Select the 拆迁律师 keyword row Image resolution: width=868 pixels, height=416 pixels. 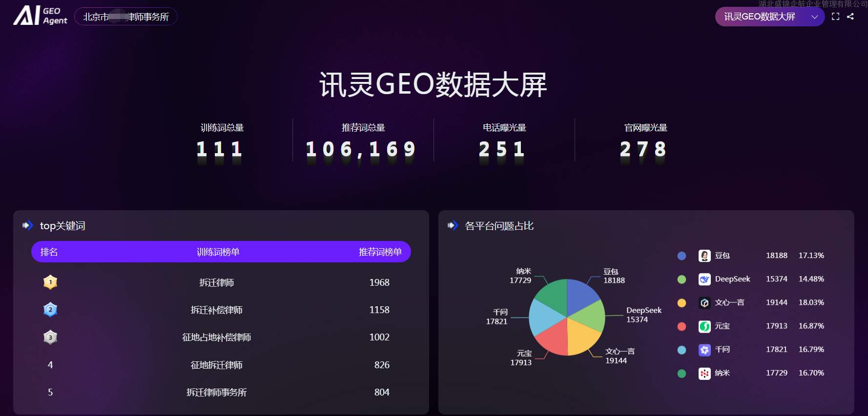point(221,282)
